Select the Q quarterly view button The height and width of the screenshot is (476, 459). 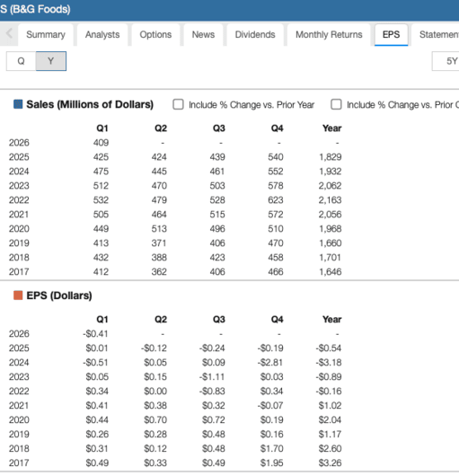click(x=21, y=61)
